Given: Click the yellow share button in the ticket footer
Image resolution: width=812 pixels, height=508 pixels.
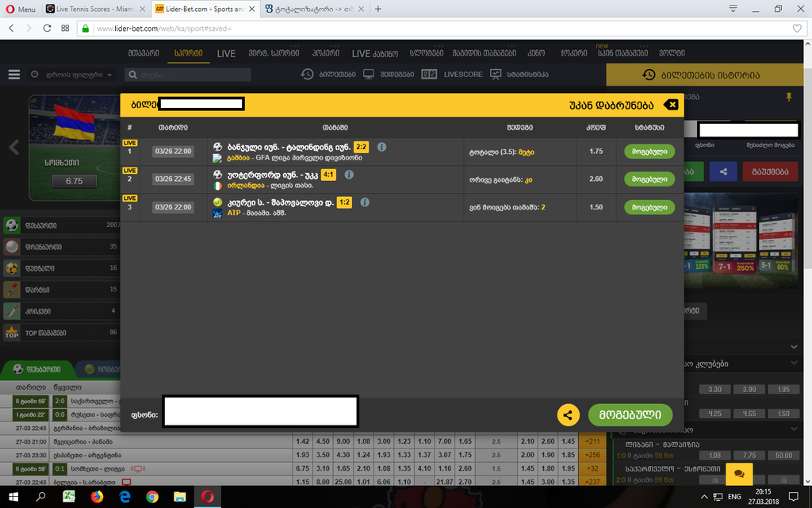Looking at the screenshot, I should tap(568, 414).
